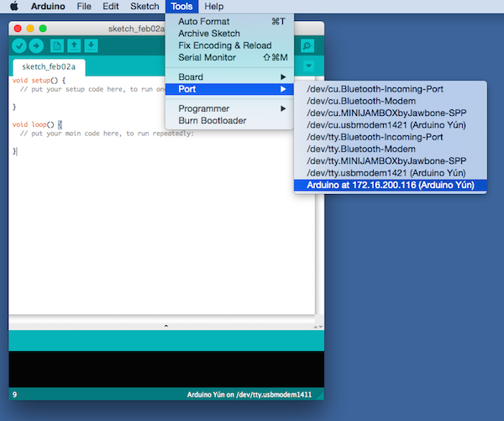The width and height of the screenshot is (504, 421).
Task: Open the File menu
Action: (x=84, y=7)
